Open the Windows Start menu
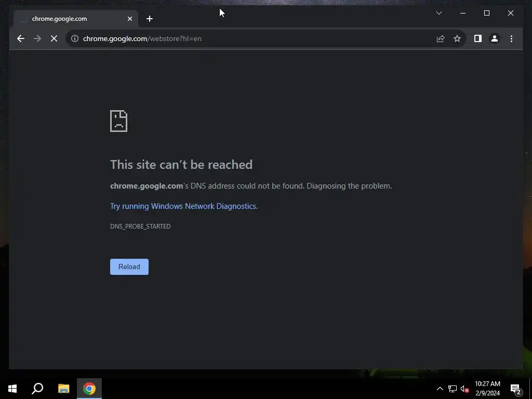The width and height of the screenshot is (532, 399). point(12,389)
